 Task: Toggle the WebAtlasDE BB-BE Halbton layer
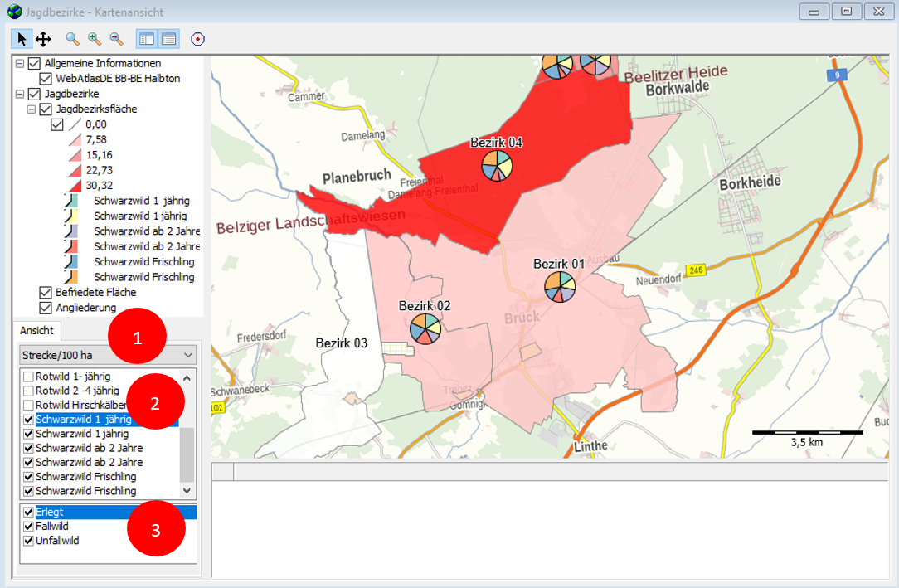coord(46,79)
